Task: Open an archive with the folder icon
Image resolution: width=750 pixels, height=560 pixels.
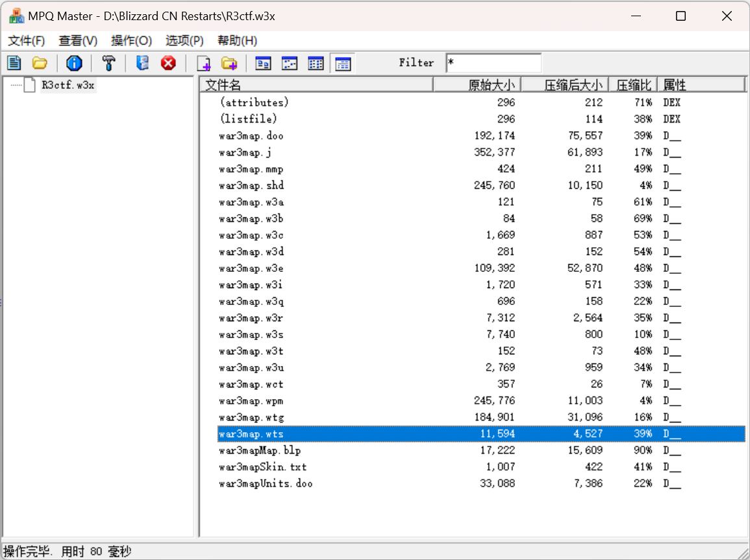Action: coord(40,63)
